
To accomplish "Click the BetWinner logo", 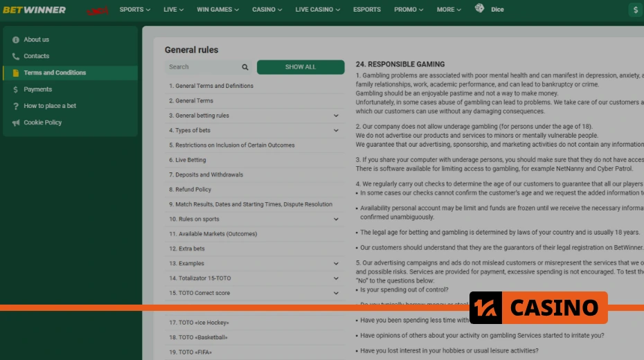I will (34, 10).
